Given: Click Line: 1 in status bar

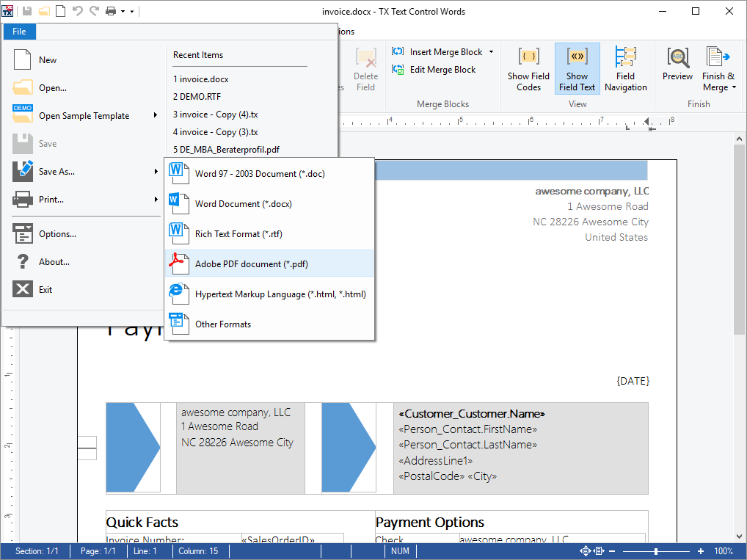Looking at the screenshot, I should 145,551.
